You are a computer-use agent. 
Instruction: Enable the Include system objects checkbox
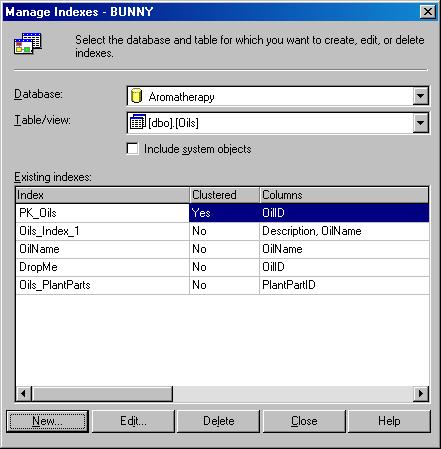point(133,149)
